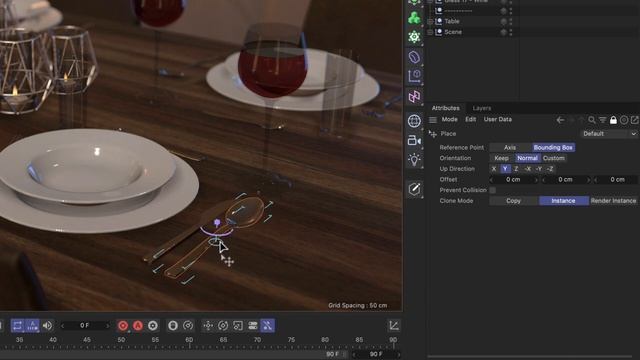The height and width of the screenshot is (360, 640).
Task: Click the current frame 0 F field
Action: coord(84,326)
